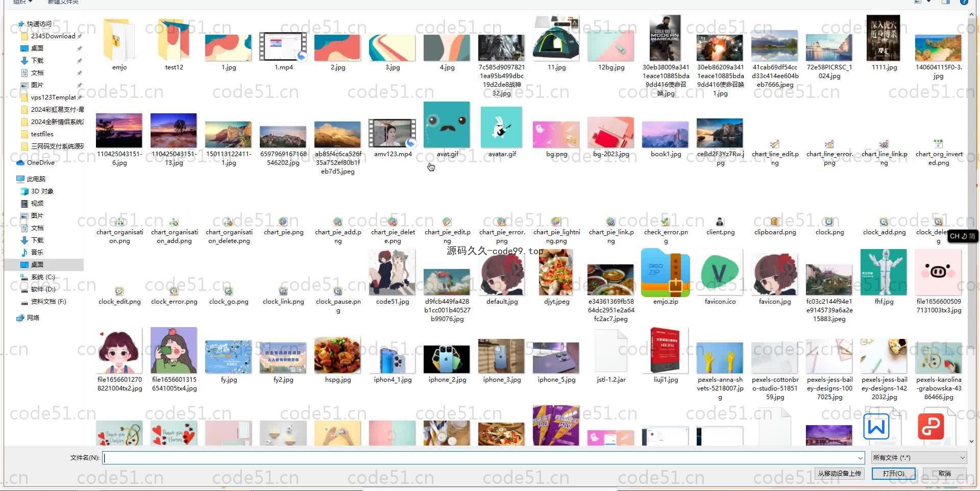Select the test12 folder icon
The width and height of the screenshot is (980, 491).
pos(174,40)
